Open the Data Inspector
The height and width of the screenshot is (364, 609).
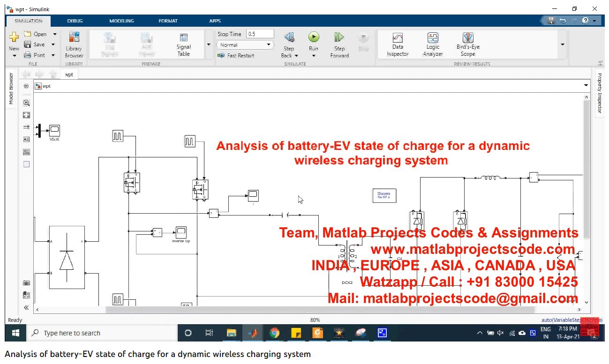point(398,45)
